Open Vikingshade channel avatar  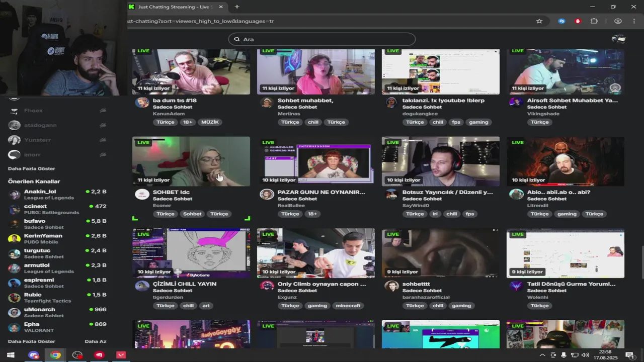(x=516, y=103)
